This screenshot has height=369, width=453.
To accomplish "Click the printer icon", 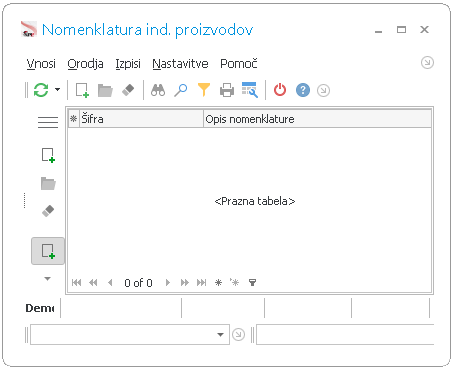I will pyautogui.click(x=227, y=90).
